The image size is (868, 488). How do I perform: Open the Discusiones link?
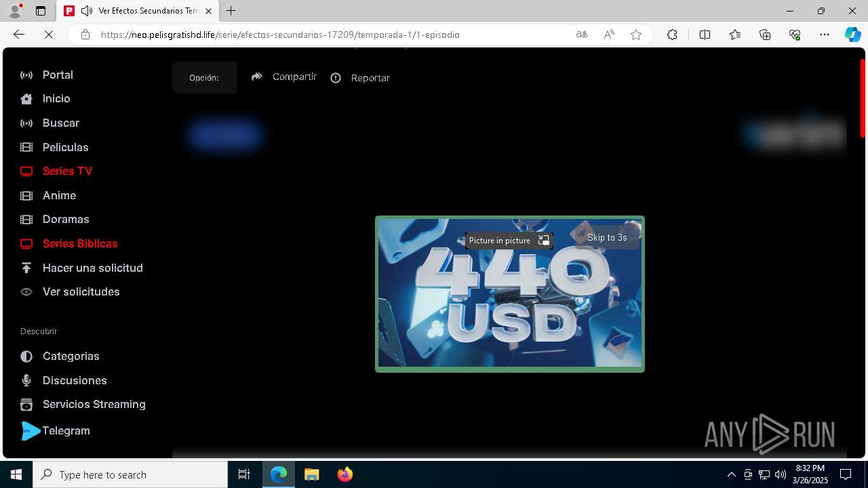[x=75, y=380]
